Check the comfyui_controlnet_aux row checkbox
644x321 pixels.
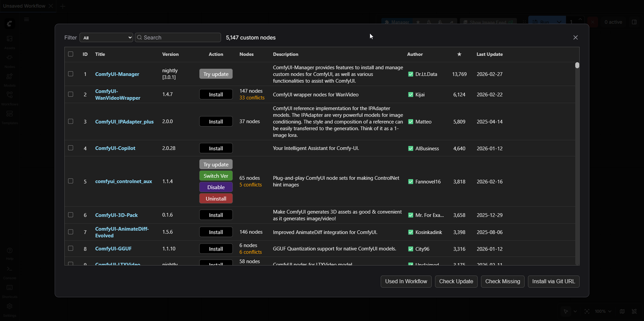pos(70,181)
